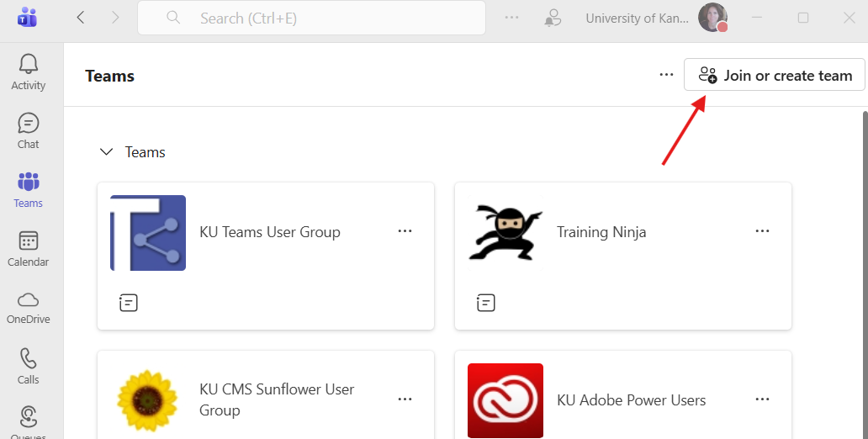
Task: Collapse the Teams section chevron
Action: click(106, 152)
